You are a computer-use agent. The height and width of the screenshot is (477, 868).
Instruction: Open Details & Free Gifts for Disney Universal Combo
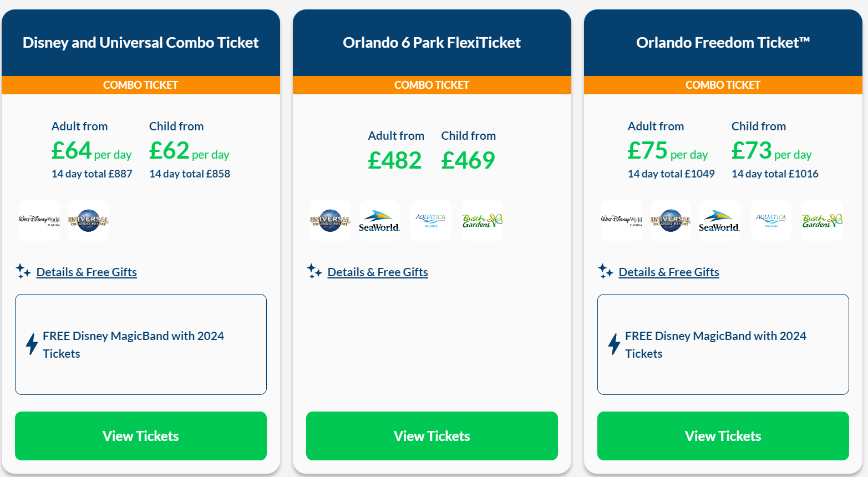click(x=87, y=272)
